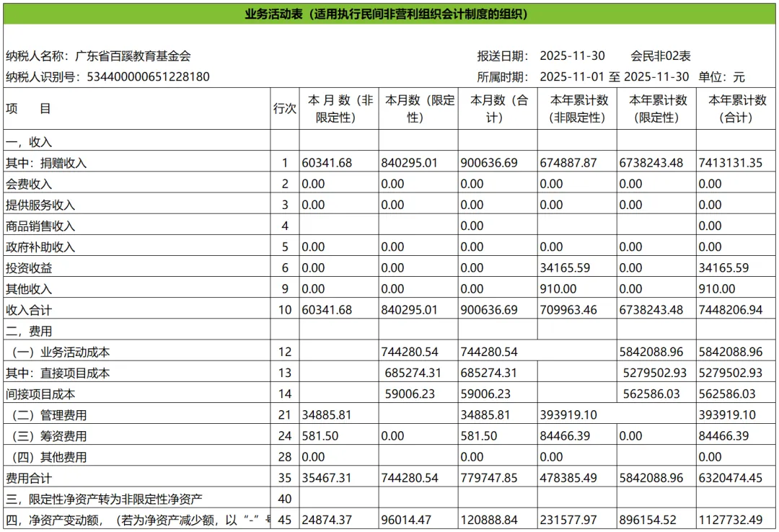Click line number 13 in 直接项目成本 row
The width and height of the screenshot is (779, 532).
coord(285,373)
